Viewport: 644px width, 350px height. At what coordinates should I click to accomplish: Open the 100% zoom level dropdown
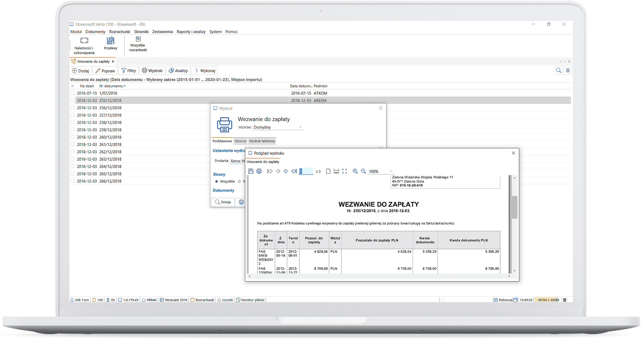pos(381,171)
